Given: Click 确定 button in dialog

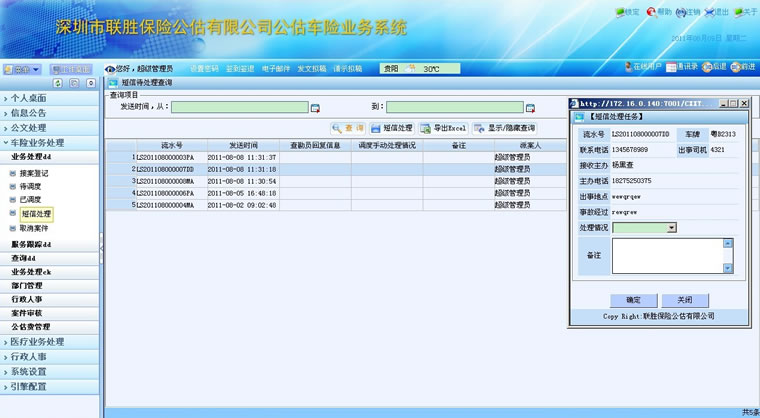Looking at the screenshot, I should [633, 300].
